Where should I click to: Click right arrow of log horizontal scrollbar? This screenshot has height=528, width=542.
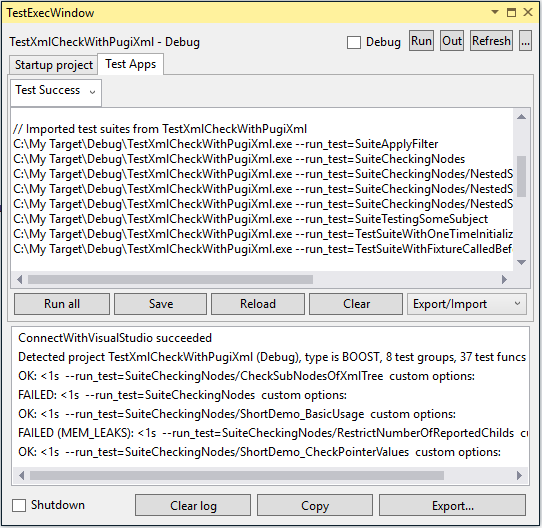(x=519, y=475)
